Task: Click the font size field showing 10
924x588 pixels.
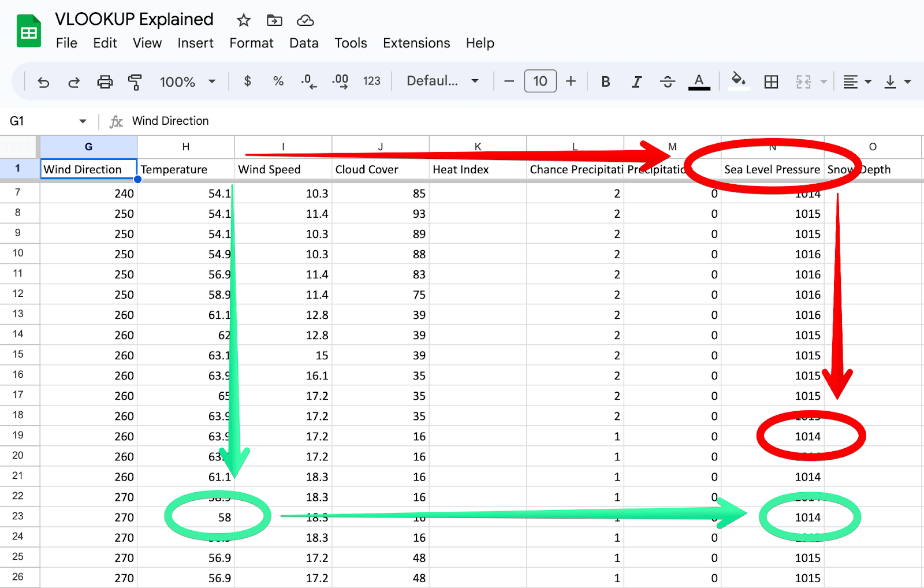Action: [x=540, y=81]
